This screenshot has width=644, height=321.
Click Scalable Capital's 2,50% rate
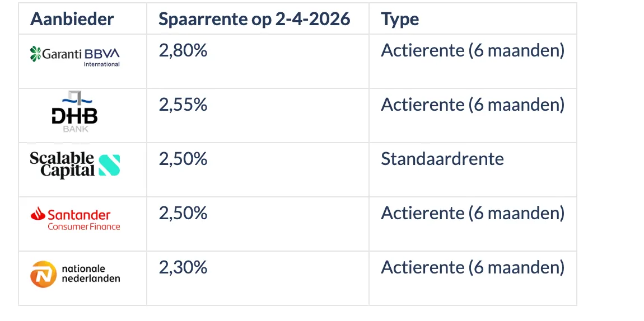click(183, 159)
